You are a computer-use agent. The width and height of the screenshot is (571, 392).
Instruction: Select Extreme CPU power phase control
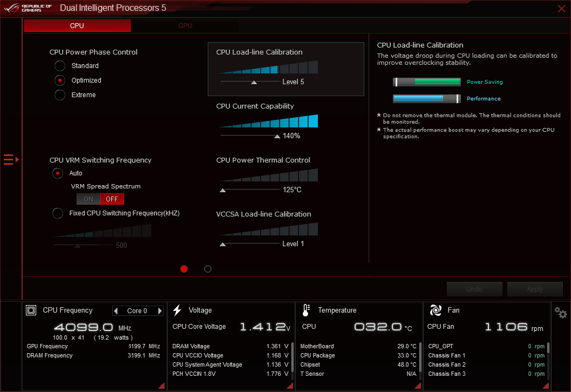click(x=60, y=95)
